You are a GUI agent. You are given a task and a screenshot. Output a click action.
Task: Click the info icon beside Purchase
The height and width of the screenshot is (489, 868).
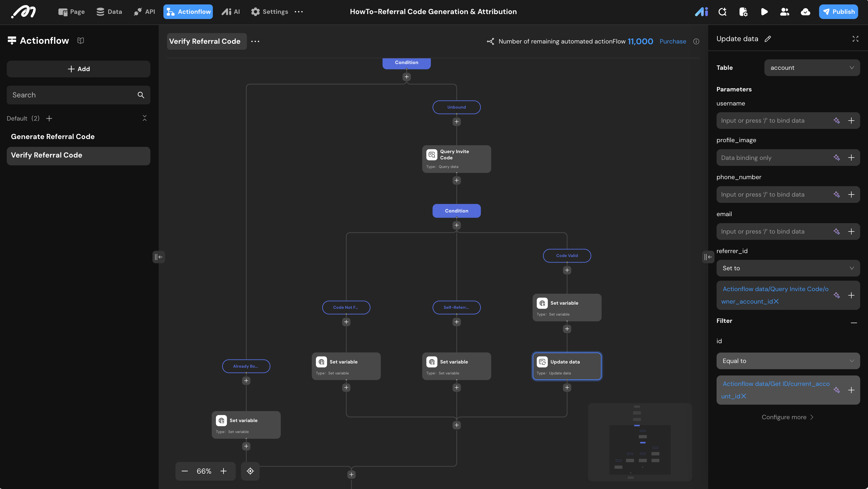(x=696, y=41)
